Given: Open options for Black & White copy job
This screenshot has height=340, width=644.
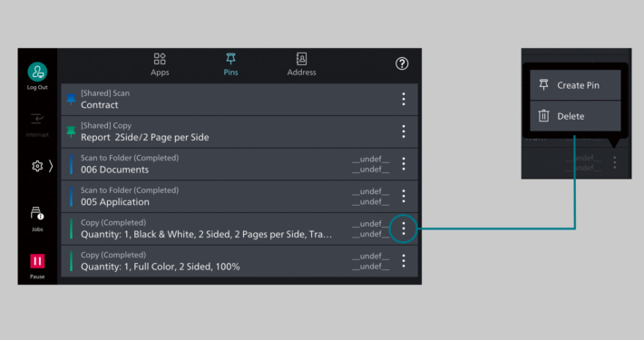Looking at the screenshot, I should (404, 228).
